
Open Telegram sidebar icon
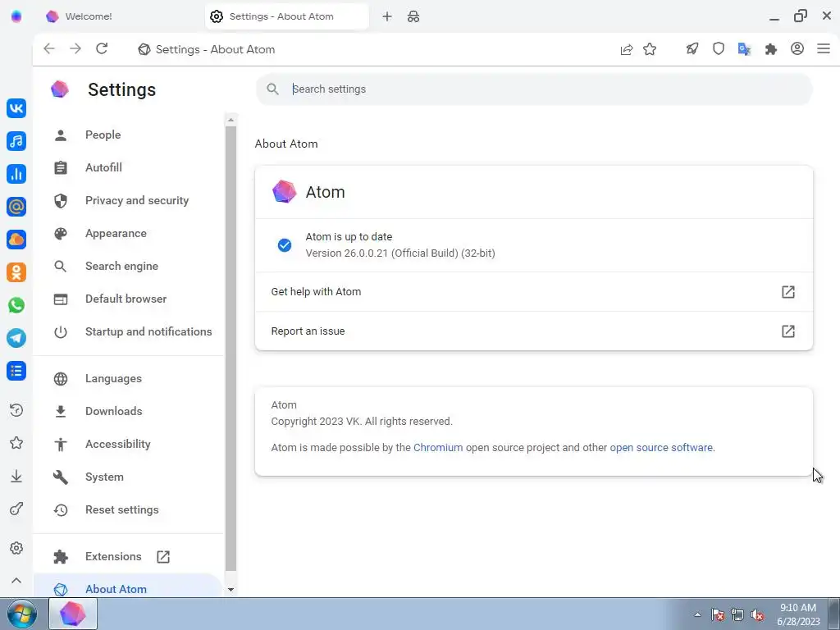point(16,337)
